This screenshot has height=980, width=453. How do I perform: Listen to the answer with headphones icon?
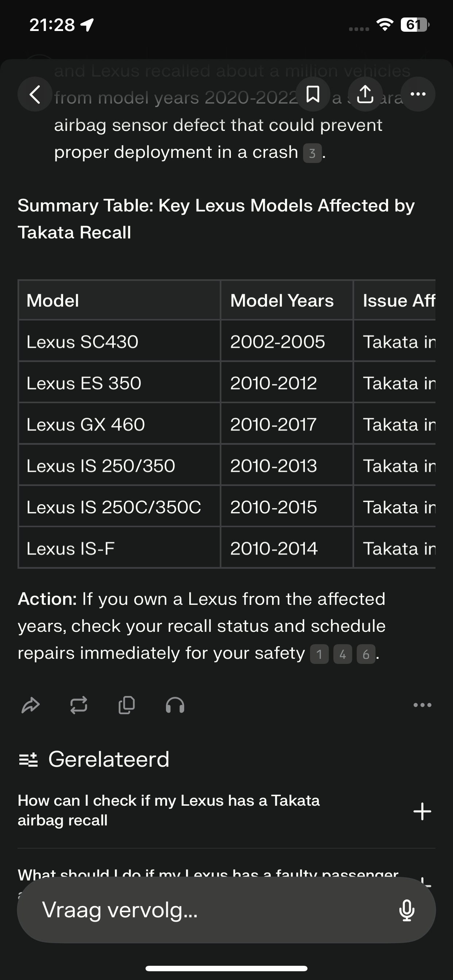point(175,705)
